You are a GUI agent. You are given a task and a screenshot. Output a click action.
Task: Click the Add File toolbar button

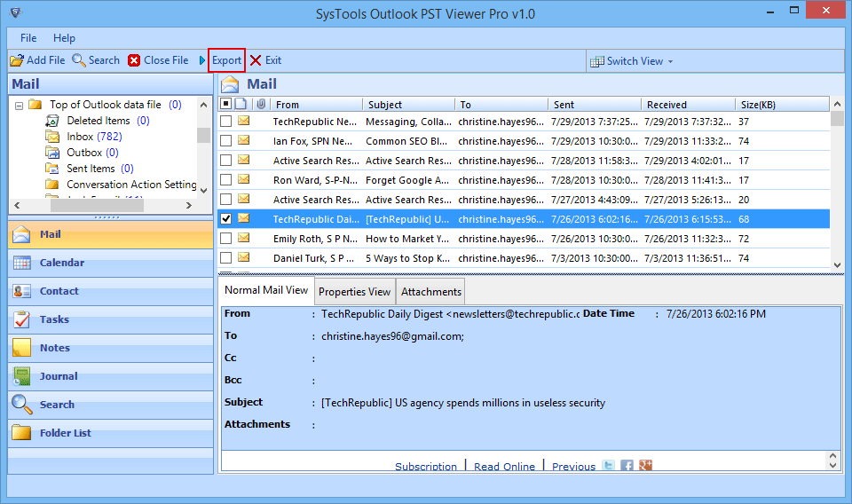pos(37,60)
